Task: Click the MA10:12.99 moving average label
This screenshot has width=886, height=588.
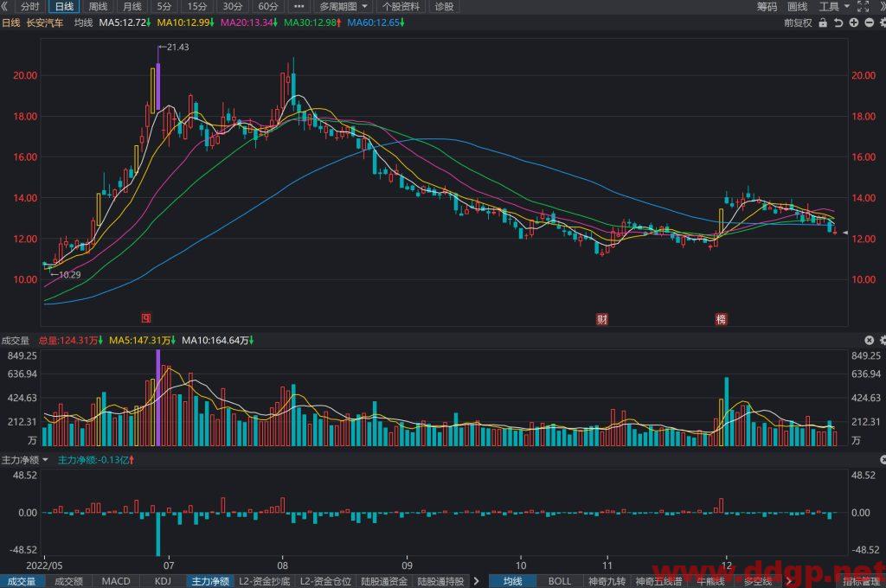Action: click(x=185, y=22)
